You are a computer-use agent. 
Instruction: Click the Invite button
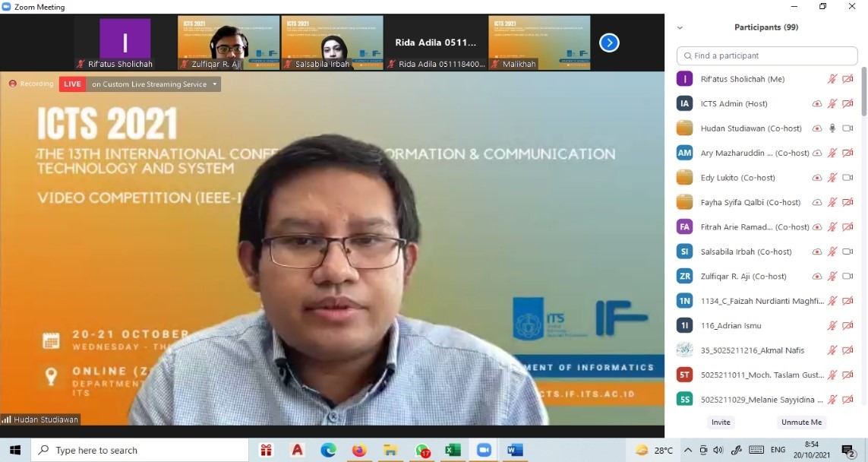coord(721,422)
